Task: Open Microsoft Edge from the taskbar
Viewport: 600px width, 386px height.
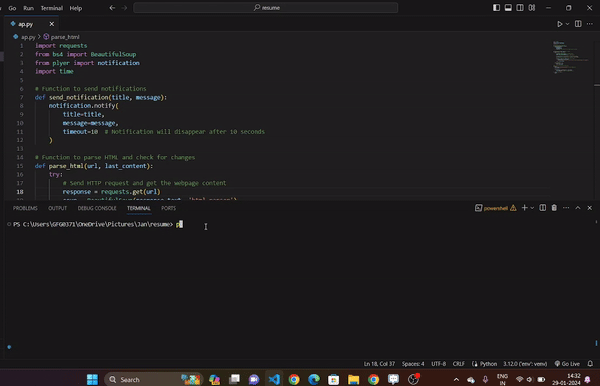Action: coord(314,379)
